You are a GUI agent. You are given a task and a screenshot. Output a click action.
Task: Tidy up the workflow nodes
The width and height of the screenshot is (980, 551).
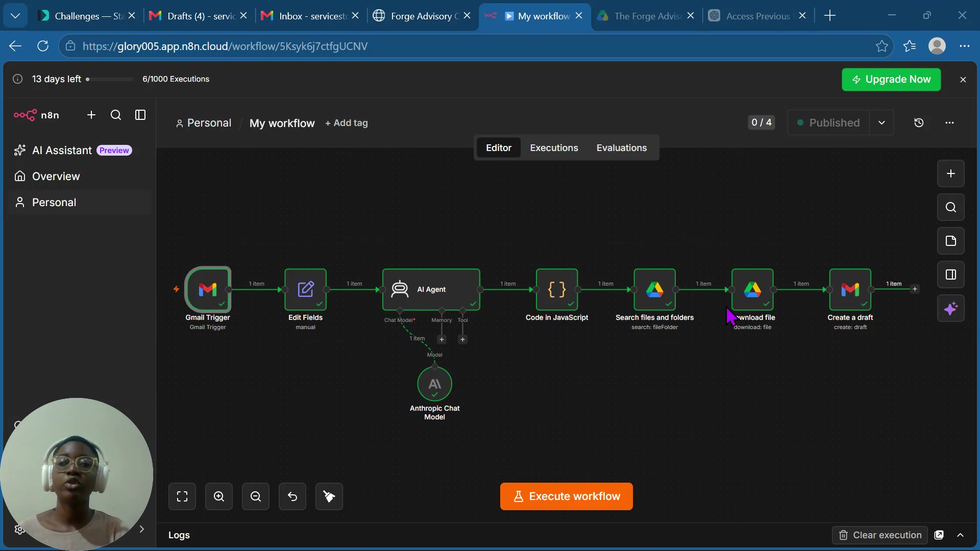tap(329, 496)
